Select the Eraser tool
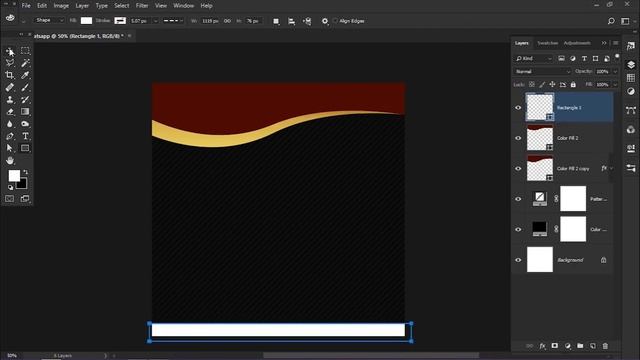Viewport: 640px width, 360px height. (10, 111)
